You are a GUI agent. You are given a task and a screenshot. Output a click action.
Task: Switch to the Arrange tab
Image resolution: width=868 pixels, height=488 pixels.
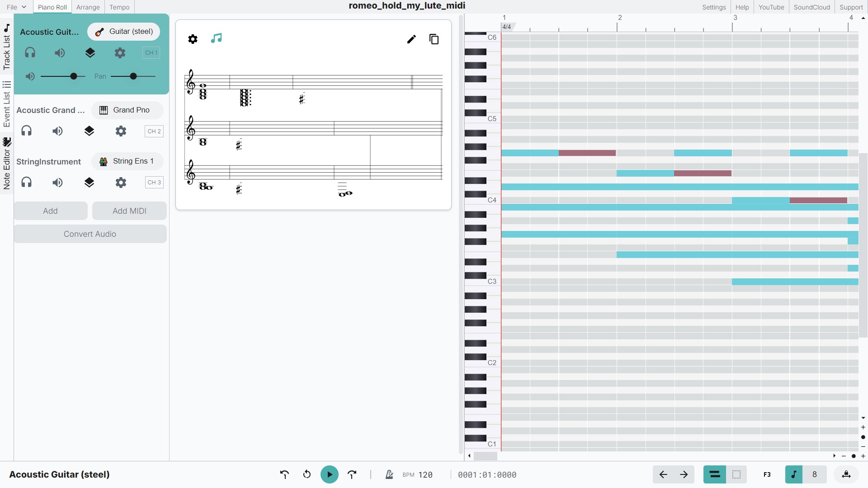[x=88, y=7]
